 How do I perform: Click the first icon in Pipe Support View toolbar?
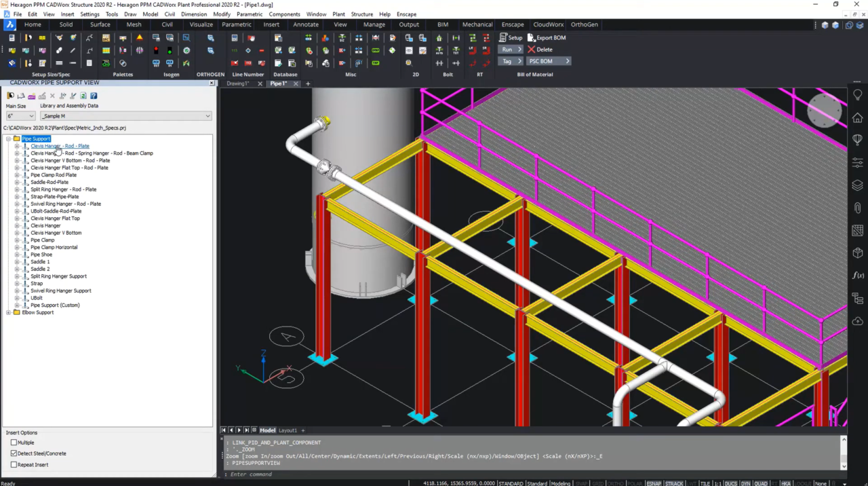coord(10,96)
